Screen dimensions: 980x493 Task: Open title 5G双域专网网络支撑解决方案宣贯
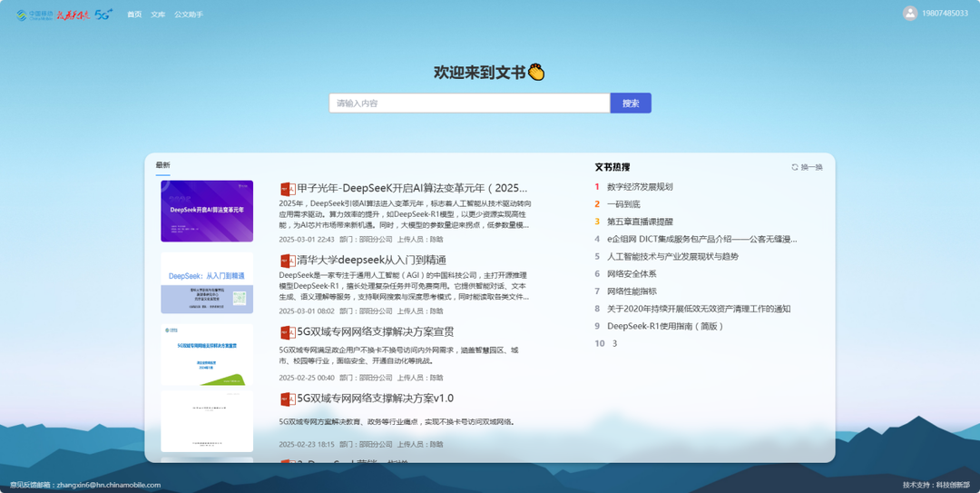[375, 332]
